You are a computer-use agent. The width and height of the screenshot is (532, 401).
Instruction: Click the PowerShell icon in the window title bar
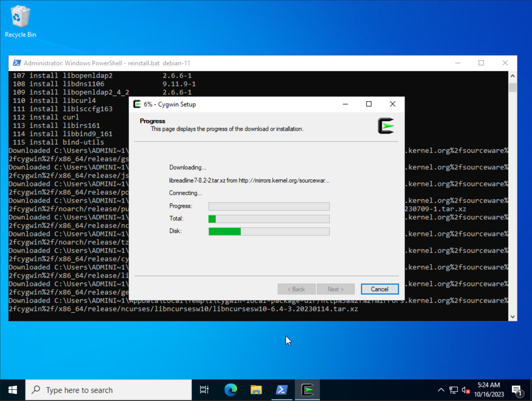pyautogui.click(x=17, y=63)
